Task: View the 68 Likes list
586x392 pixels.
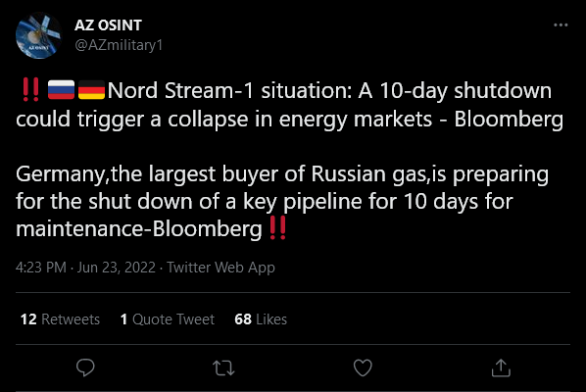Action: pyautogui.click(x=261, y=319)
